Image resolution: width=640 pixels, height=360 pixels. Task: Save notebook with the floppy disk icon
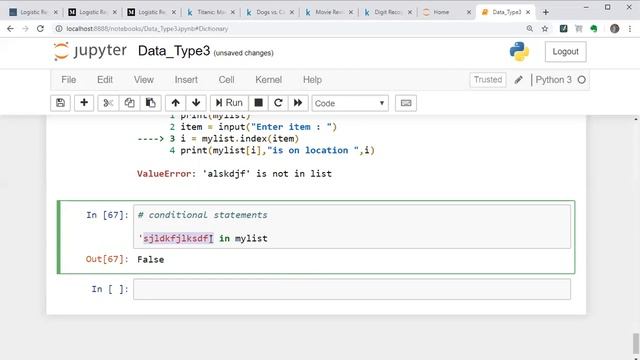[x=60, y=103]
